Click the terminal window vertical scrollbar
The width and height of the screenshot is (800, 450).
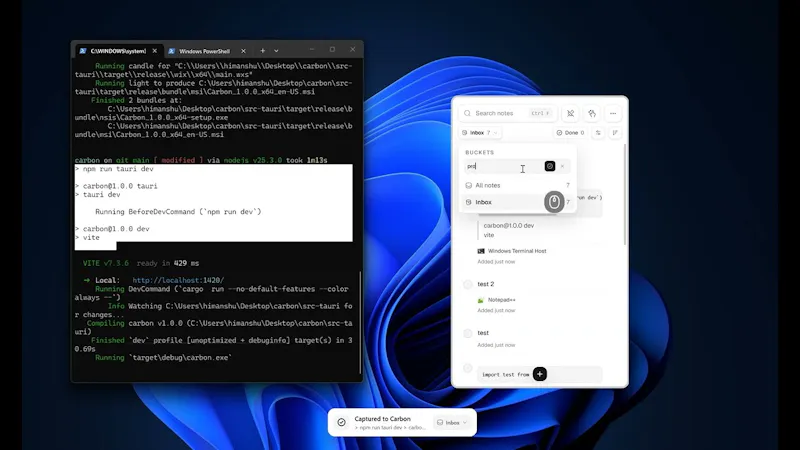tap(361, 321)
